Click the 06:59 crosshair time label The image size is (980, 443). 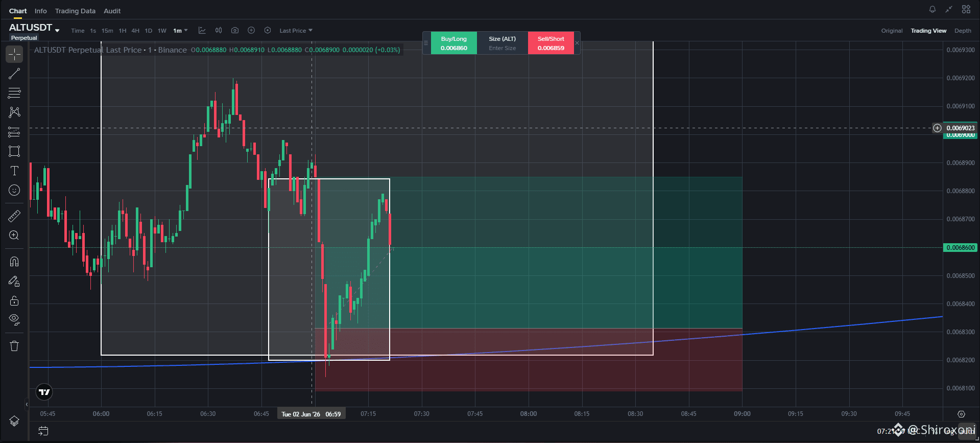[312, 414]
